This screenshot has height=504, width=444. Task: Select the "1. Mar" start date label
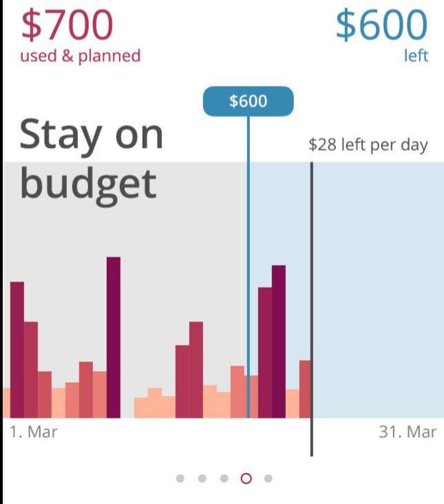coord(34,432)
